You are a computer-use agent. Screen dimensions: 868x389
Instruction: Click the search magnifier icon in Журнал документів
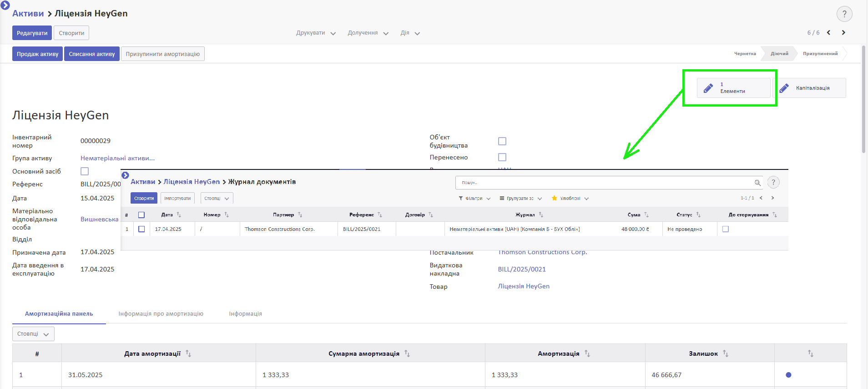pos(757,183)
